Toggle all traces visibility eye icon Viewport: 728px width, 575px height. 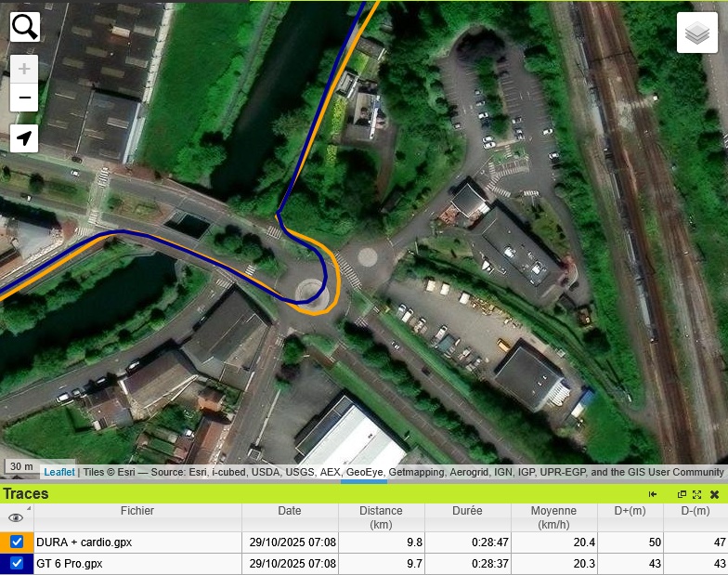(x=16, y=517)
